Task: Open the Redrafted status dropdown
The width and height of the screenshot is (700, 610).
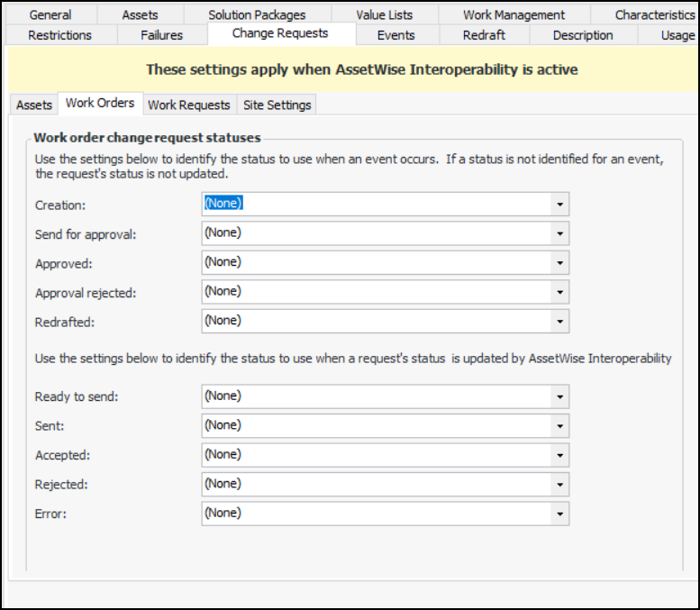Action: 559,321
